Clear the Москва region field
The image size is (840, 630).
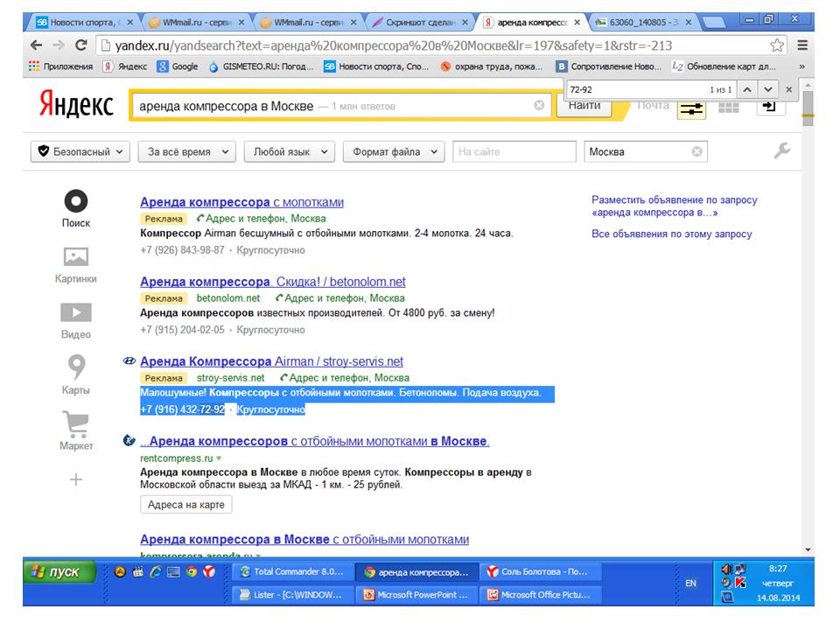(x=697, y=151)
